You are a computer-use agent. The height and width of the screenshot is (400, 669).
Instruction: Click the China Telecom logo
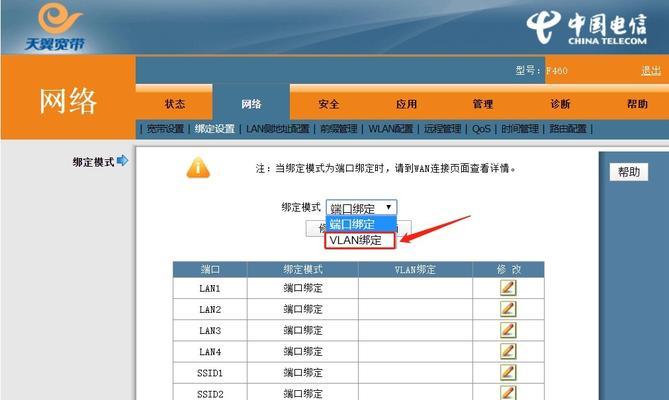(587, 26)
